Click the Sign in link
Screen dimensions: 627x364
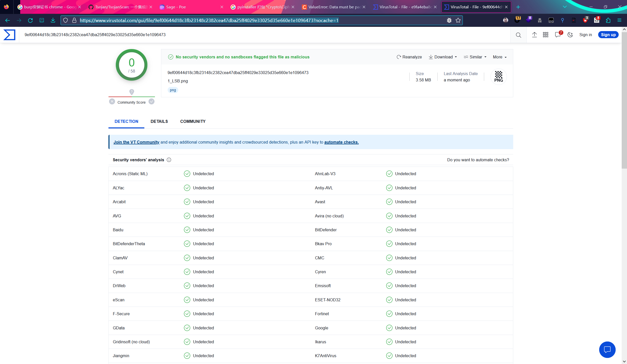586,35
